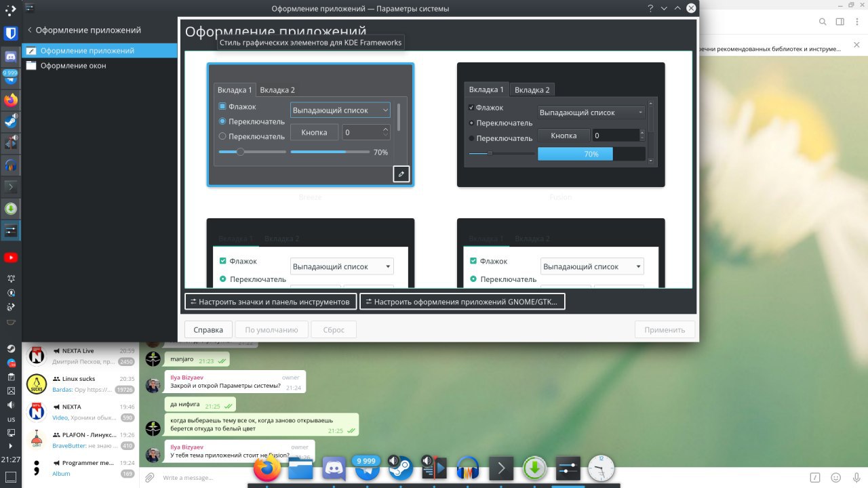Open Telegram three-dot menu

pyautogui.click(x=857, y=22)
